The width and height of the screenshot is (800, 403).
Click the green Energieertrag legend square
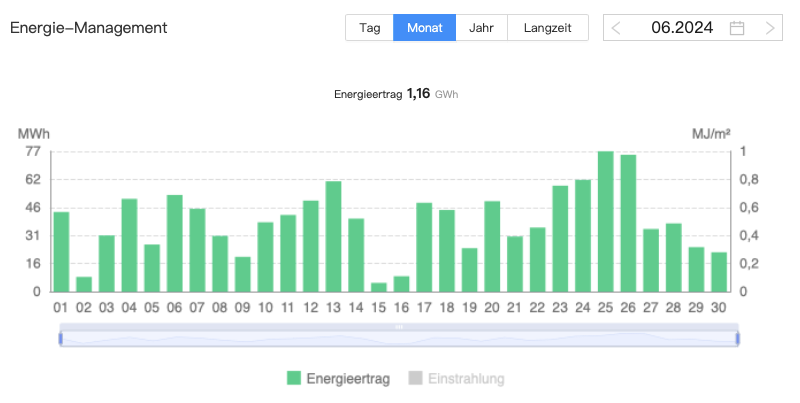tap(294, 378)
